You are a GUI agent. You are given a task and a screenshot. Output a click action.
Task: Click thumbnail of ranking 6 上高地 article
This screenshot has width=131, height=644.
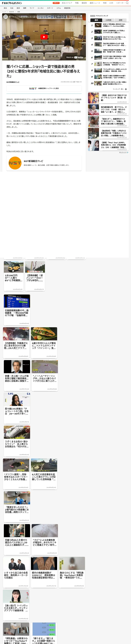pyautogui.click(x=98, y=58)
